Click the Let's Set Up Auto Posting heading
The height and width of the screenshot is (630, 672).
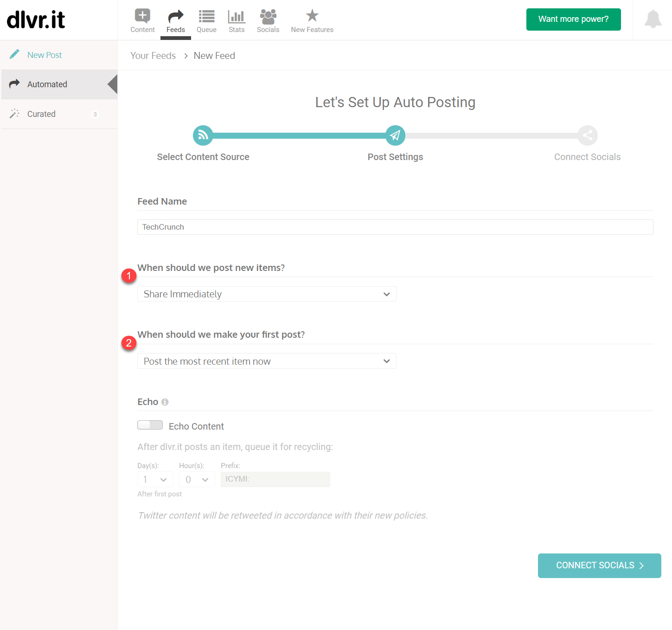(395, 102)
